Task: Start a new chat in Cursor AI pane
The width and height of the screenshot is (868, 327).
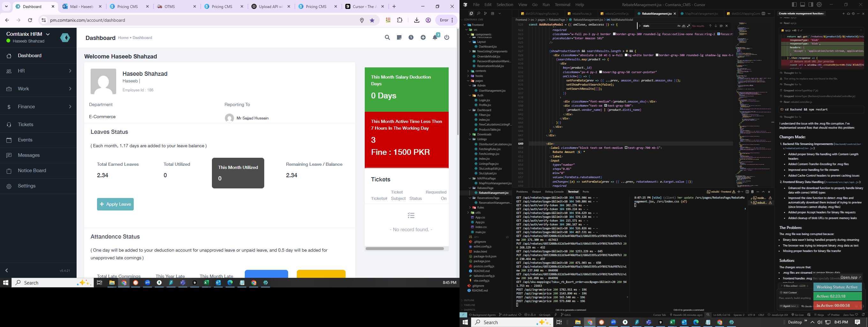Action: click(x=843, y=13)
